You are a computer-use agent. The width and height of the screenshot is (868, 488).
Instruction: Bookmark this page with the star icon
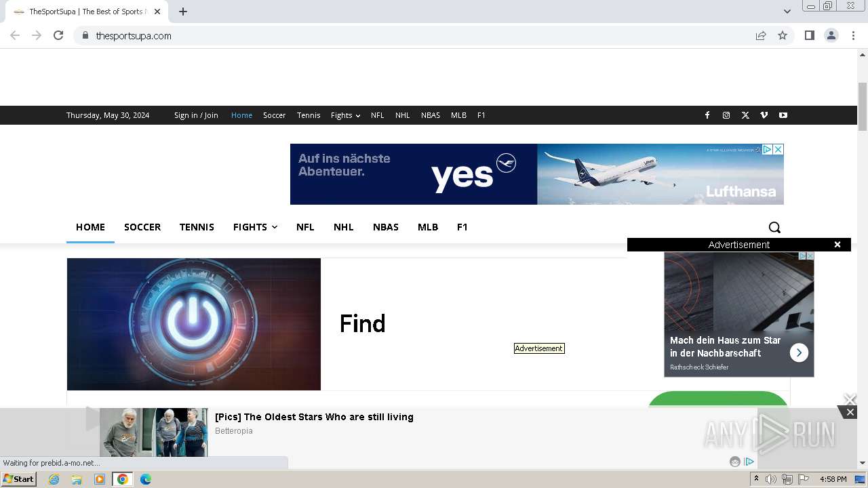click(783, 35)
